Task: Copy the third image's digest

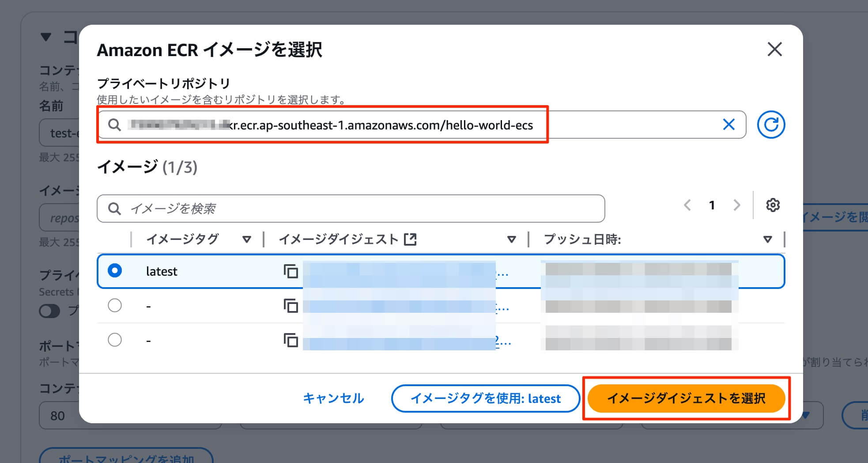Action: click(291, 340)
